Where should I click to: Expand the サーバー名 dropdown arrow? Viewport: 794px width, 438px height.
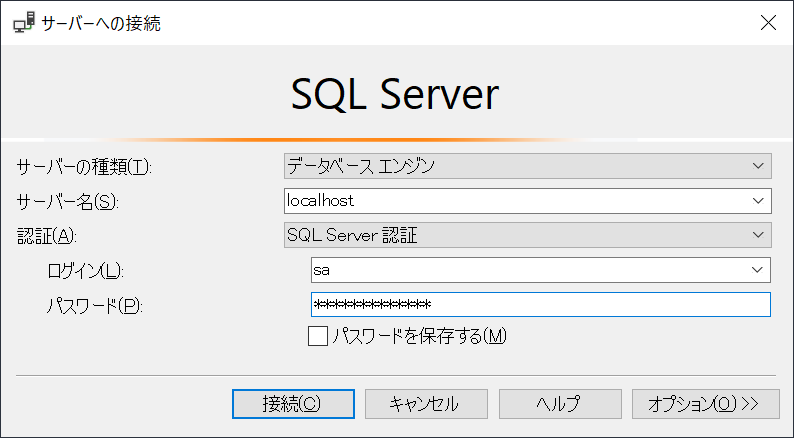point(759,201)
